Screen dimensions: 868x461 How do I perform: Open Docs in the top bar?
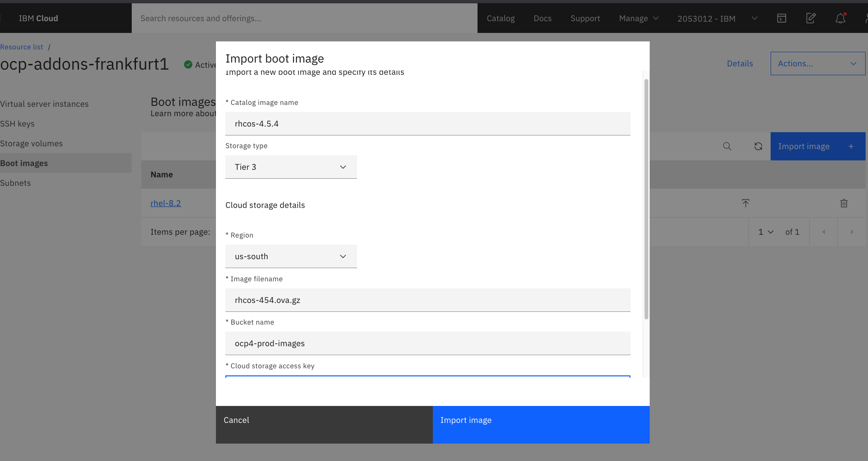[542, 18]
